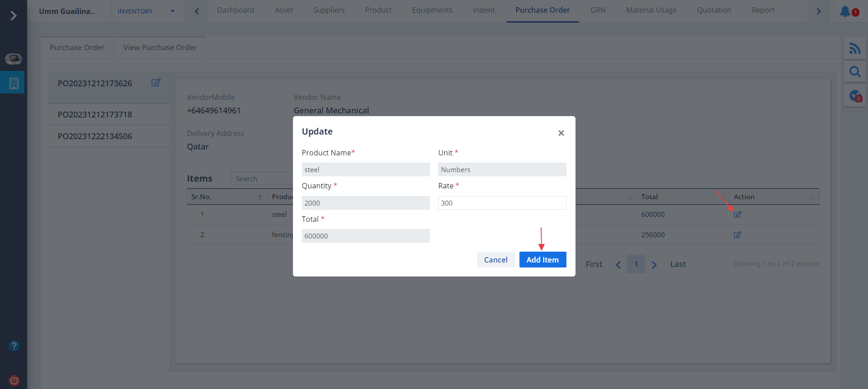Click the red power logout icon
This screenshot has width=868, height=389.
[x=14, y=380]
